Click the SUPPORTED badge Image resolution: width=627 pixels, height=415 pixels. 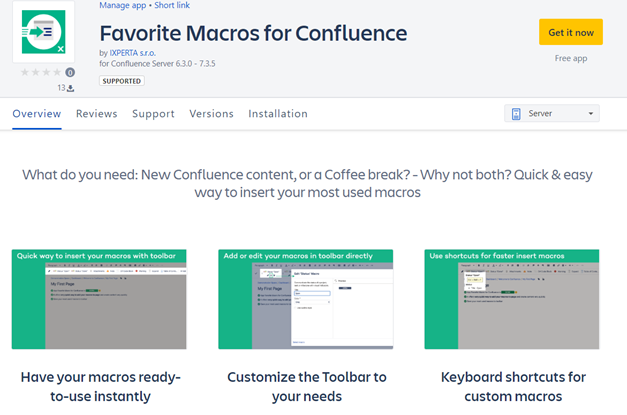[x=122, y=81]
